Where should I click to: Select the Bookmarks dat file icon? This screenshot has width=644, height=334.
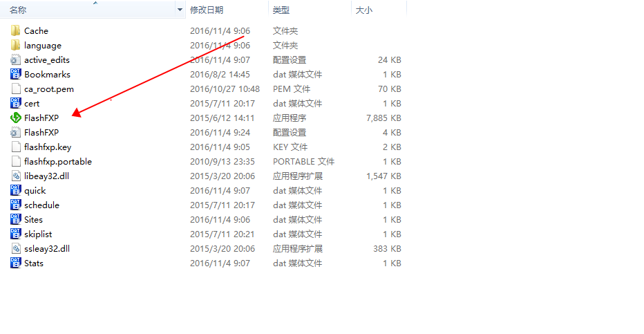point(16,75)
